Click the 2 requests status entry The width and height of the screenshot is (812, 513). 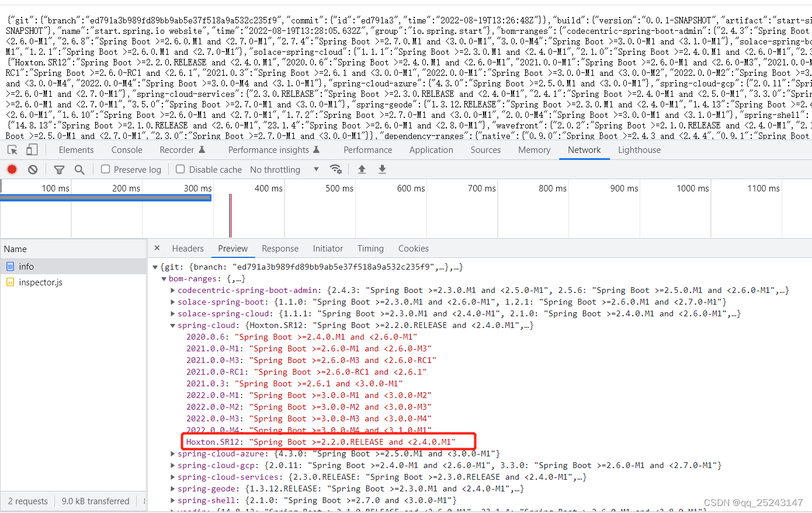pos(28,501)
